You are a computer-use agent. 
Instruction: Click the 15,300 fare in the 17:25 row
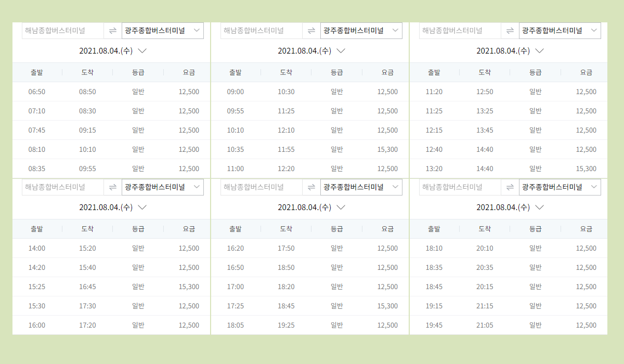click(x=387, y=306)
